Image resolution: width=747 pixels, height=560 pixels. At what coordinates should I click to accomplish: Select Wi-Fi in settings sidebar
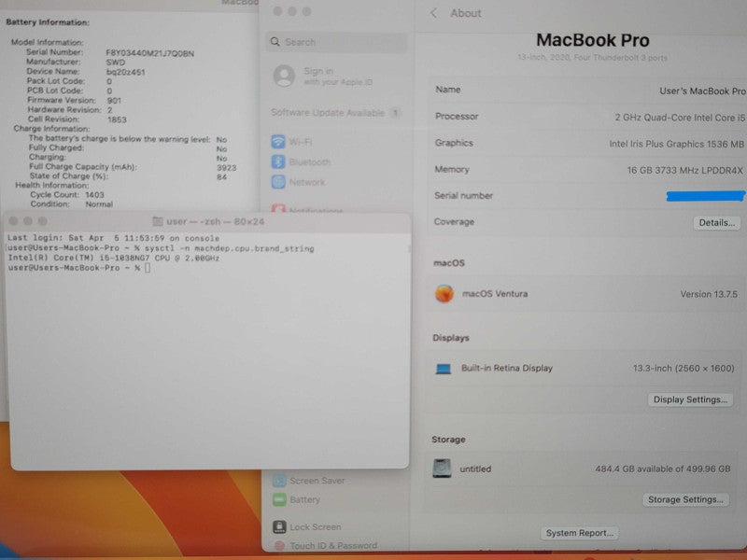[x=300, y=142]
